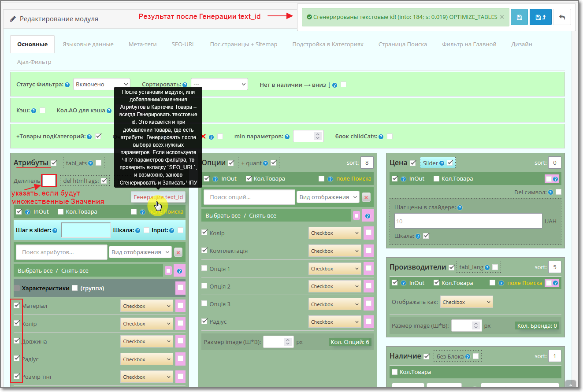The height and width of the screenshot is (392, 583).
Task: Toggle the Атрибуты block checkbox
Action: pyautogui.click(x=54, y=163)
